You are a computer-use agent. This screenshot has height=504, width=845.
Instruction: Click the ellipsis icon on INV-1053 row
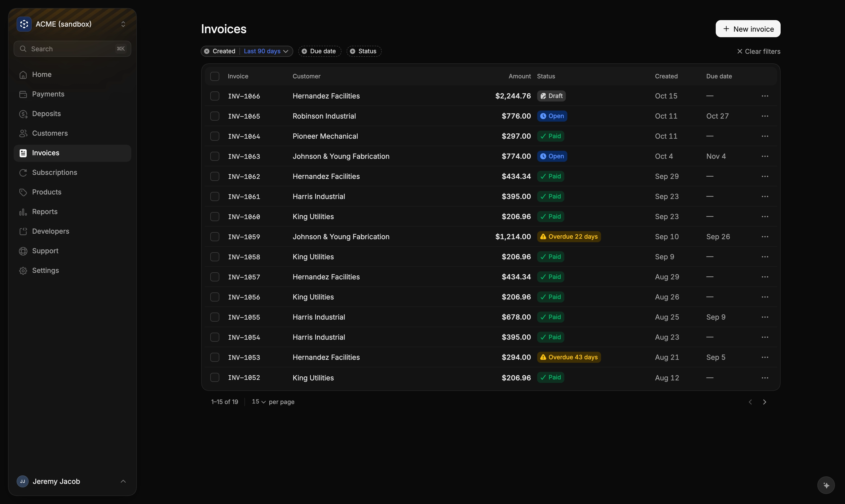pos(765,357)
